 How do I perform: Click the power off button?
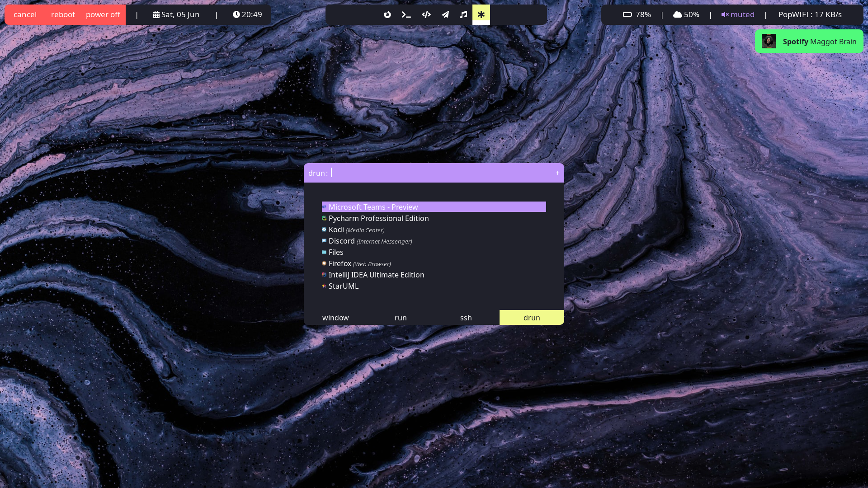tap(103, 14)
